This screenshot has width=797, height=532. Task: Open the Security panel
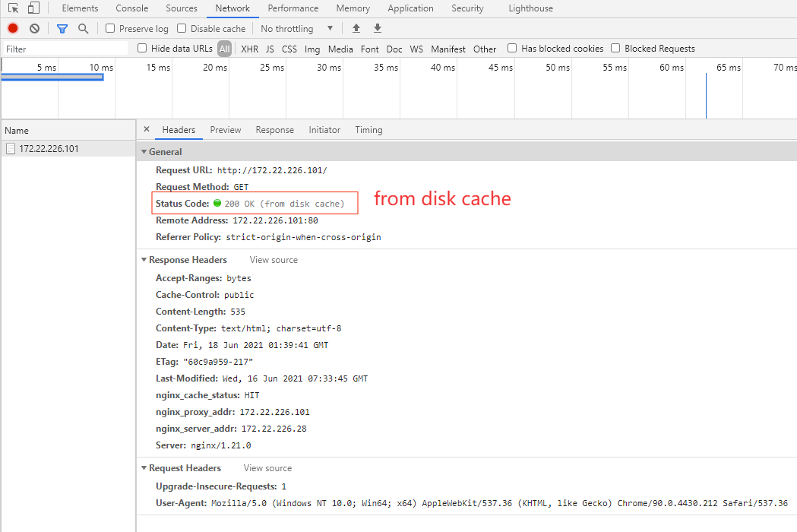coord(467,8)
